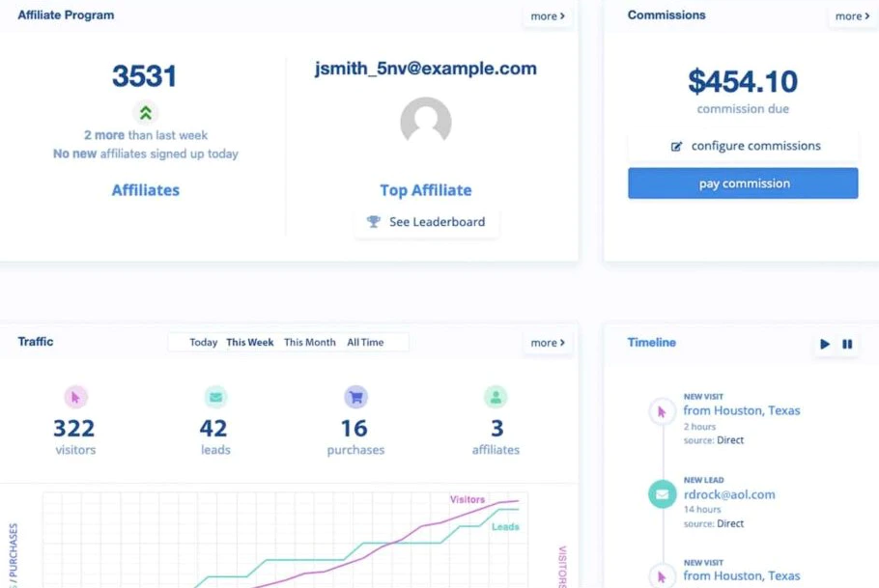Click configure commissions button
879x588 pixels.
tap(743, 146)
